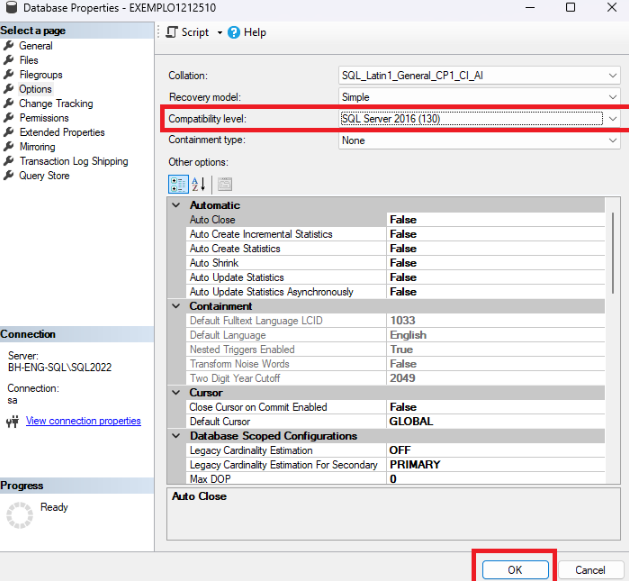Screen dimensions: 629x581
Task: Select Close Cursor on Commit Enabled row
Action: [395, 407]
